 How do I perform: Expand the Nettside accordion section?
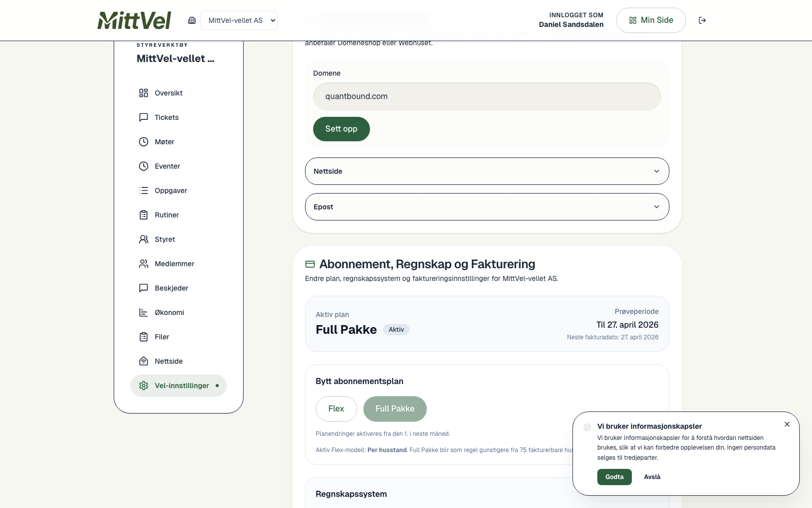(487, 171)
